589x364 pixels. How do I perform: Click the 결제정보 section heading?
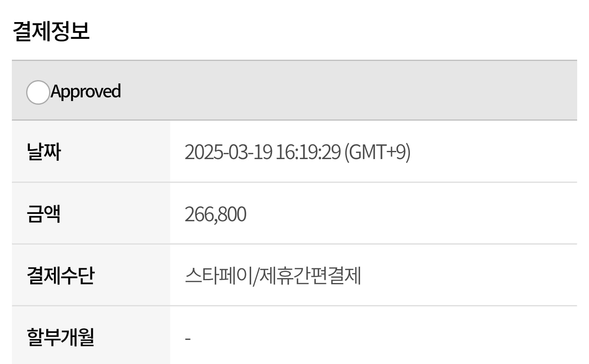pyautogui.click(x=51, y=31)
